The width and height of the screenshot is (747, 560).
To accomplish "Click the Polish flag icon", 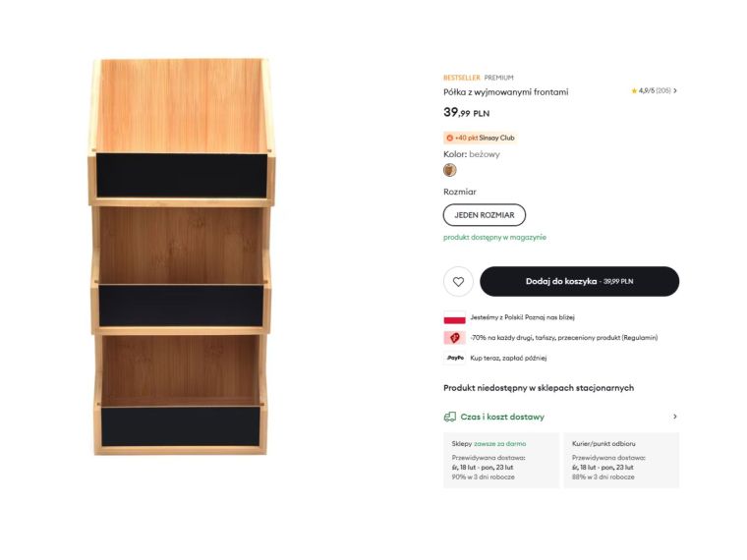I will (x=454, y=317).
